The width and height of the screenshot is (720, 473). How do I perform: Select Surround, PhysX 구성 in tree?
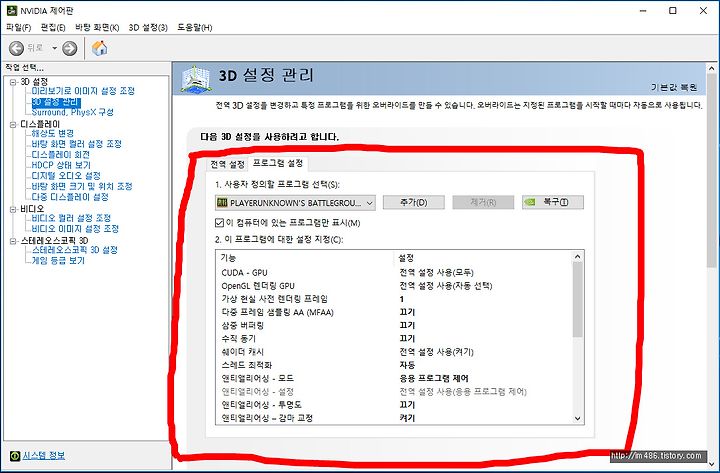73,112
